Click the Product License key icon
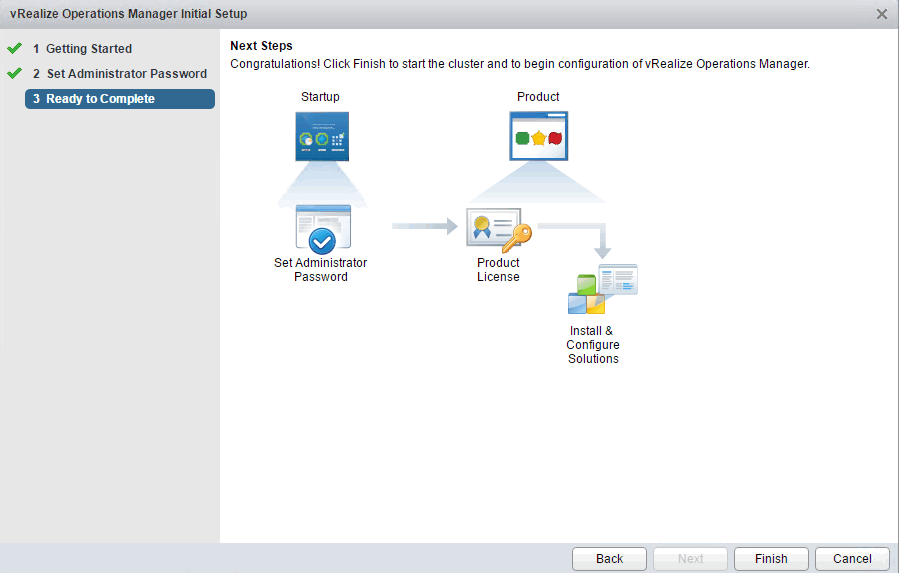The image size is (899, 573). point(499,230)
